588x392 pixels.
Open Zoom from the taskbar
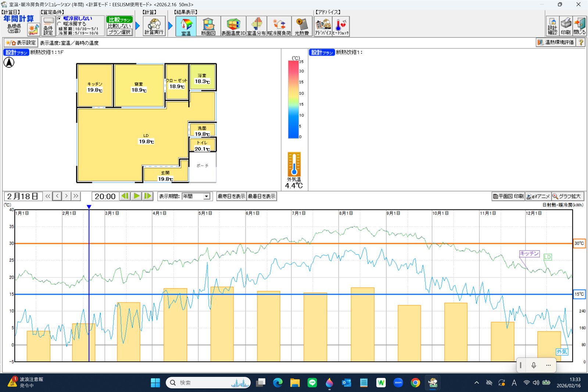(398, 383)
